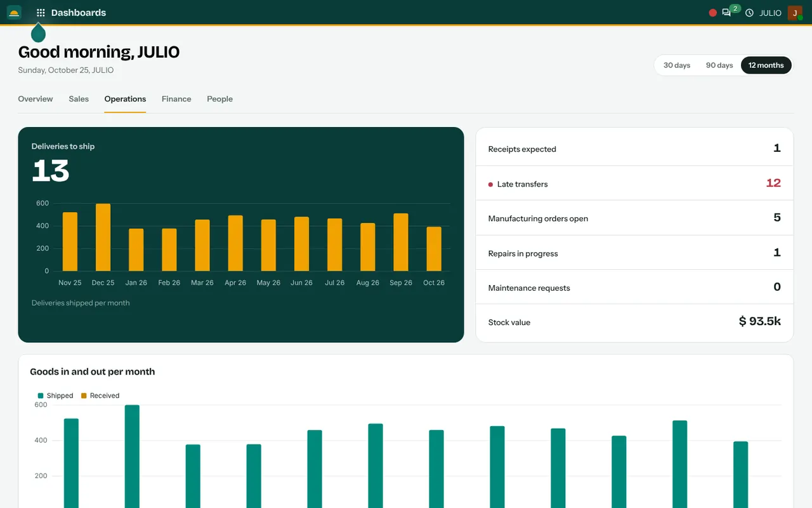Click the red Late transfers value 12
The height and width of the screenshot is (508, 812).
773,183
